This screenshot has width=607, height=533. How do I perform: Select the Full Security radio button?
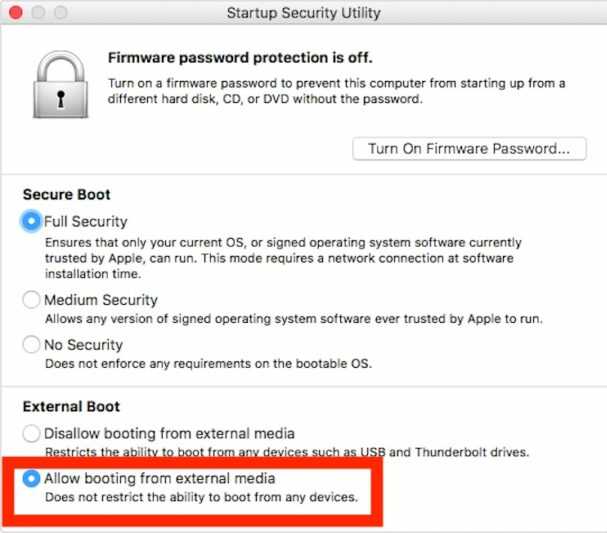tap(31, 222)
